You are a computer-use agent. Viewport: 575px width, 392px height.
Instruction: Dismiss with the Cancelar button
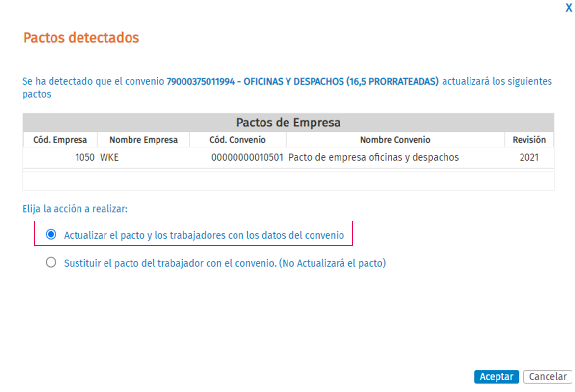pyautogui.click(x=548, y=377)
